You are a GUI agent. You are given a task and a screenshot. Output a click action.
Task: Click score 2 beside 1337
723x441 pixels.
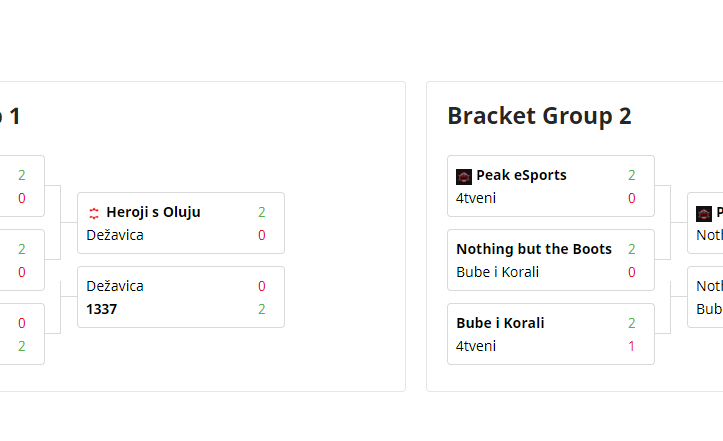pyautogui.click(x=262, y=309)
